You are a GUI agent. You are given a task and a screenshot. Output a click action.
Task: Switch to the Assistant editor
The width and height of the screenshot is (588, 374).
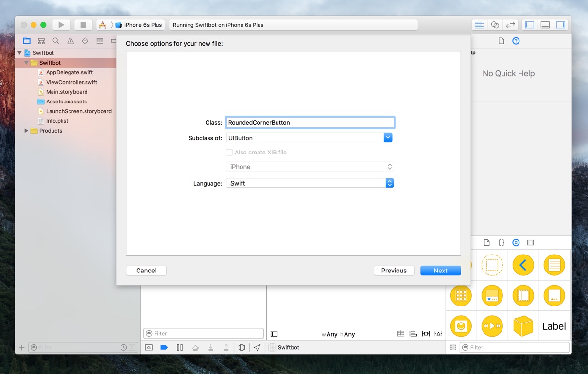(x=495, y=25)
